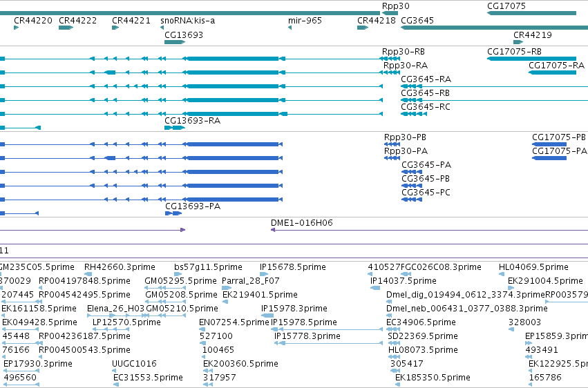
Task: Select the CG17075-PA protein label
Action: point(560,151)
